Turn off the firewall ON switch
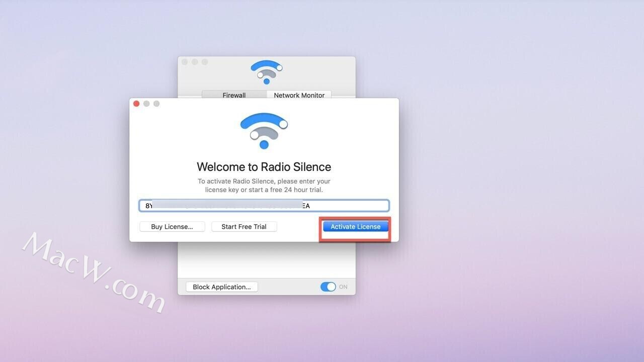The image size is (644, 362). click(x=328, y=287)
